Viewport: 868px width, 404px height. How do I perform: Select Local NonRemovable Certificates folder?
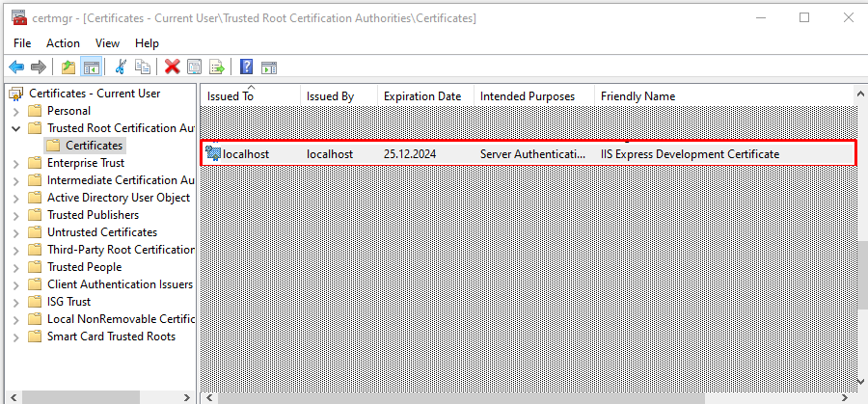121,319
